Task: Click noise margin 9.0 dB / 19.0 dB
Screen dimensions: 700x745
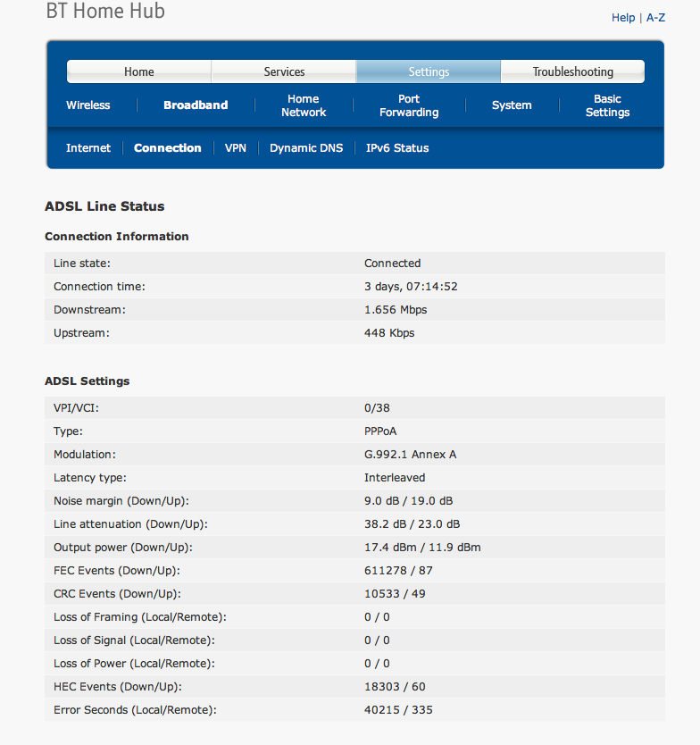Action: (408, 501)
